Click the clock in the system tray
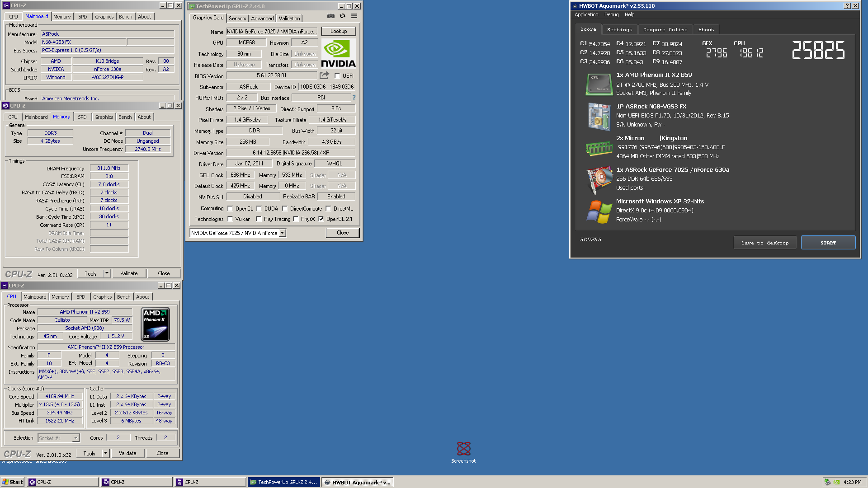868x488 pixels. point(852,482)
